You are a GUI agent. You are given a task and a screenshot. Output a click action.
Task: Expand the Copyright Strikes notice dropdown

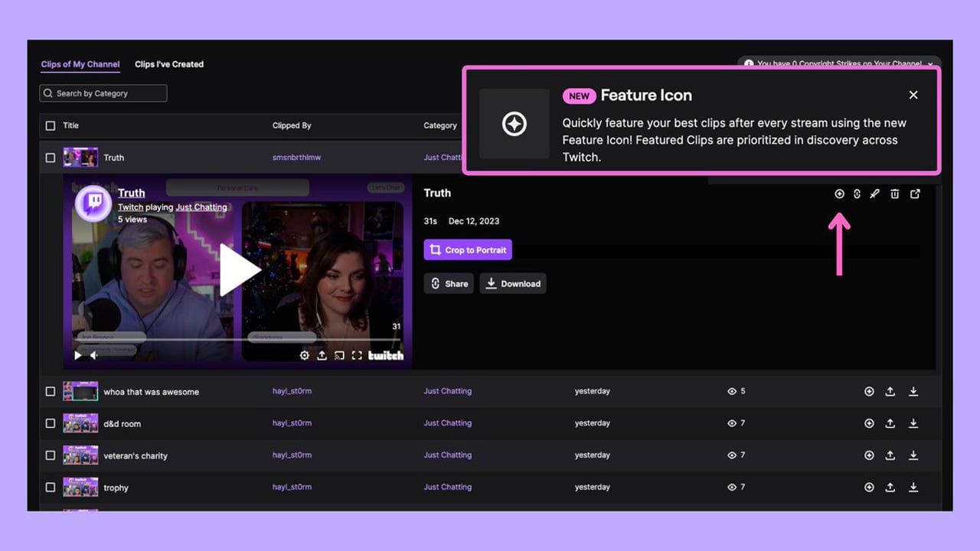930,64
